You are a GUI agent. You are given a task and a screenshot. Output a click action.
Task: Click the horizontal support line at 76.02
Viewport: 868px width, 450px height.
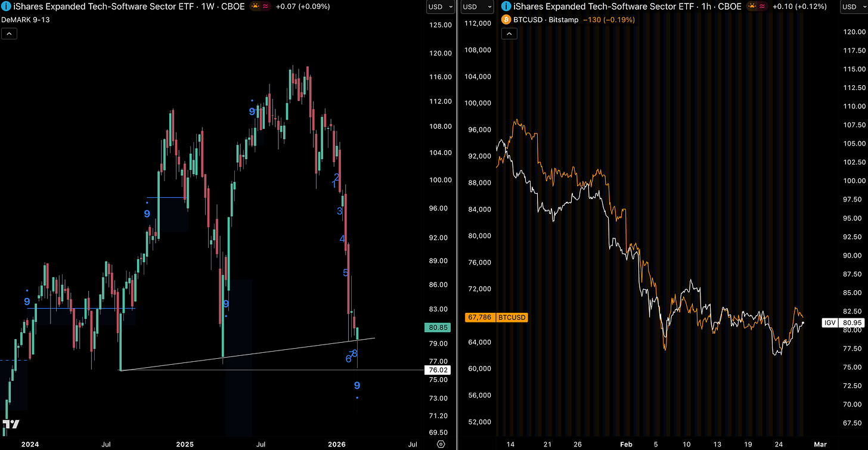tap(271, 370)
